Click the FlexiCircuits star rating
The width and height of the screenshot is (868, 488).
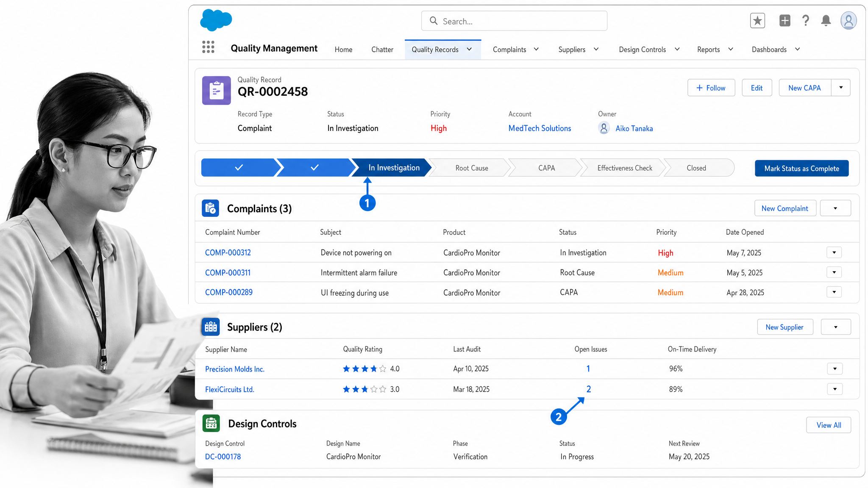(364, 389)
